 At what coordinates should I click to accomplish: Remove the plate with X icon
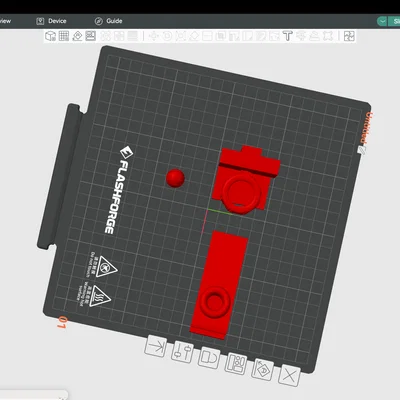[x=289, y=376]
